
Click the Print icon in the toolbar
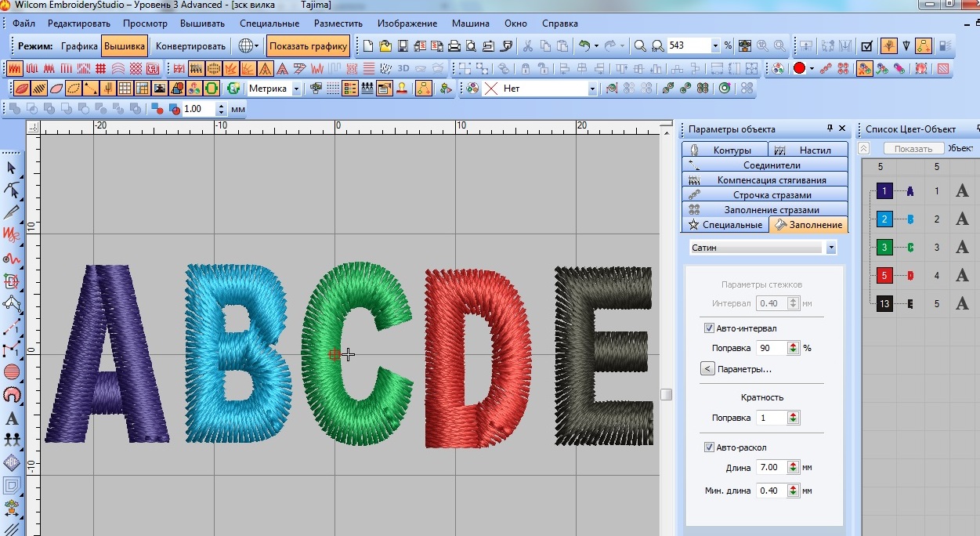(454, 46)
